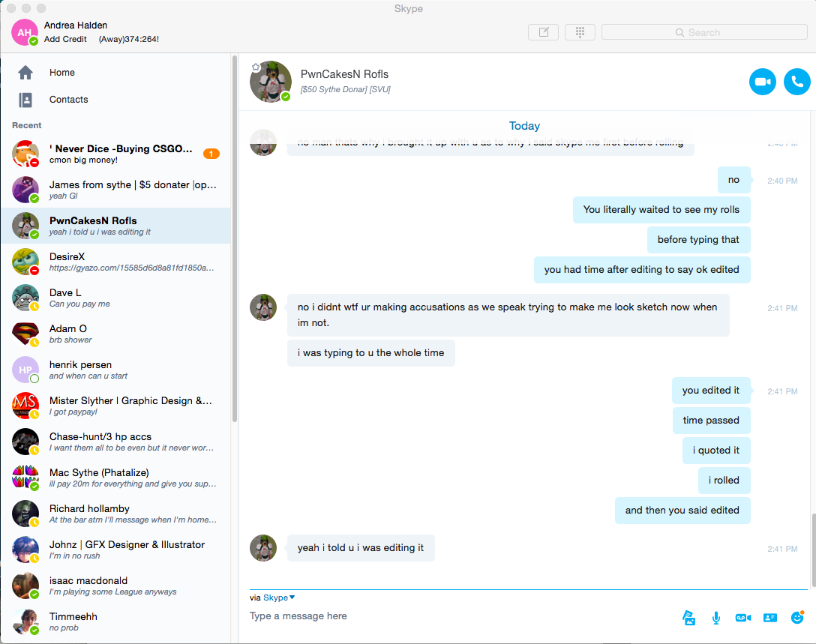Screen dimensions: 816x644
Task: Open the dial pad icon
Action: point(580,32)
